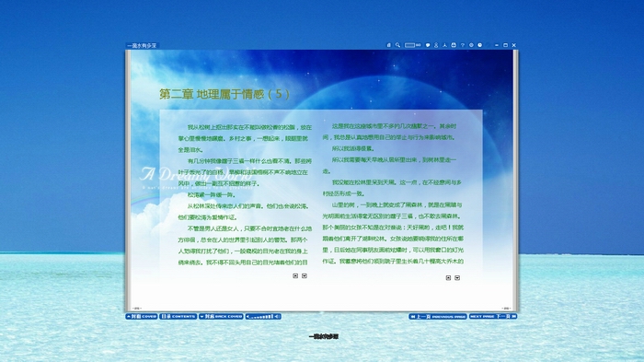
Task: Go to the front Cover button
Action: pyautogui.click(x=142, y=316)
